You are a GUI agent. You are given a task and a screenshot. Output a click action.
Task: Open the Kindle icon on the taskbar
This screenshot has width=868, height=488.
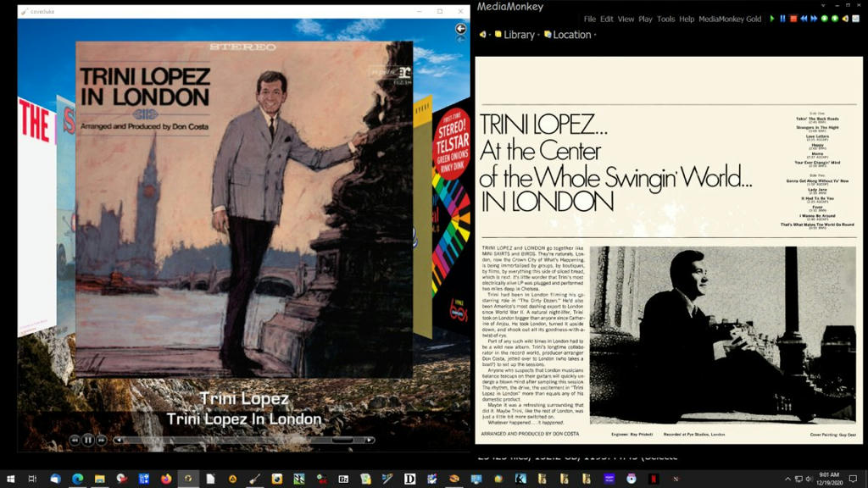point(520,479)
